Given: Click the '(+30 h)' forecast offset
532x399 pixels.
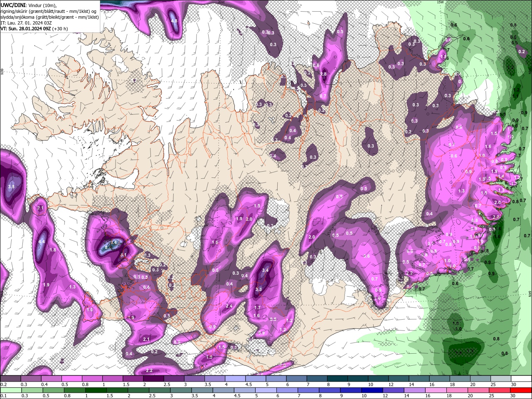Looking at the screenshot, I should click(60, 29).
